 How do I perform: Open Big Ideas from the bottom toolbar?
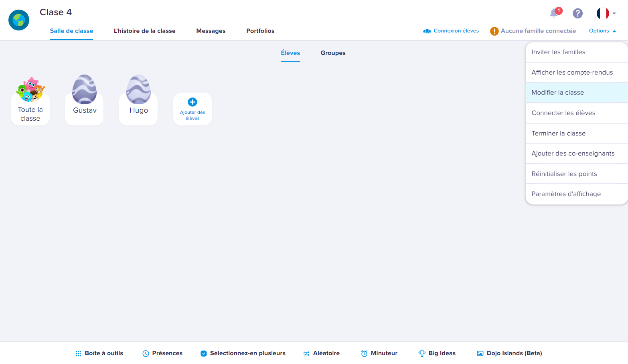(437, 353)
